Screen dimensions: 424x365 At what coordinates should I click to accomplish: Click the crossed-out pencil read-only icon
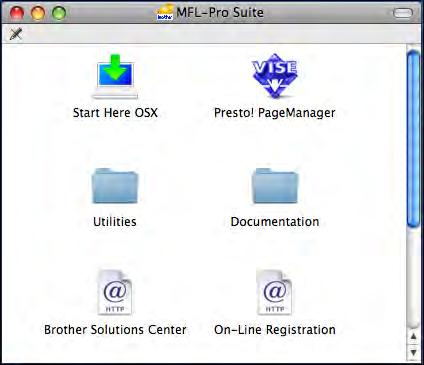(16, 34)
